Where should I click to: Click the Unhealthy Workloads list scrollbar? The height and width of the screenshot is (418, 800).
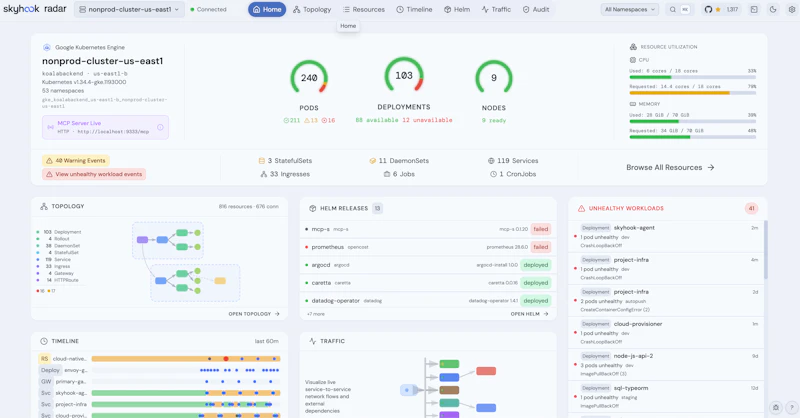765,250
